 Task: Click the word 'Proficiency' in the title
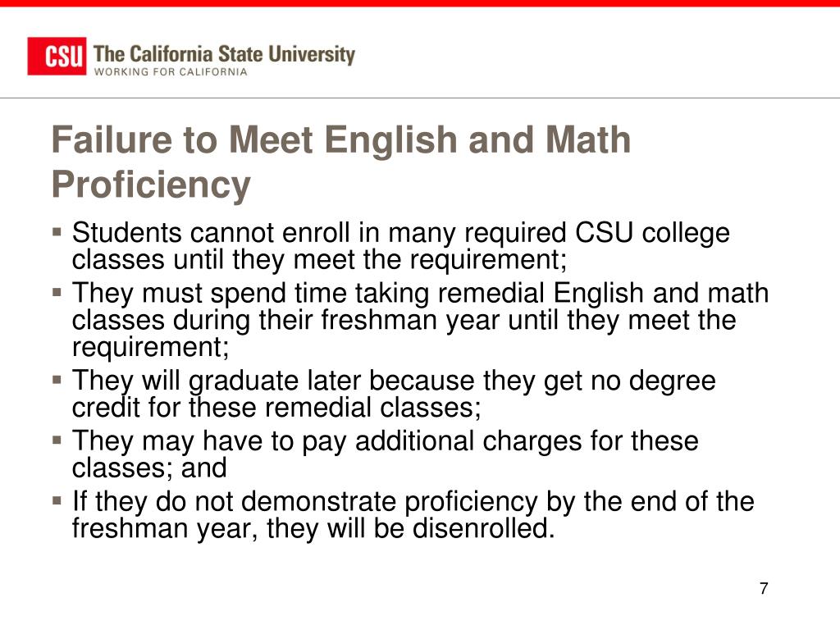[151, 185]
